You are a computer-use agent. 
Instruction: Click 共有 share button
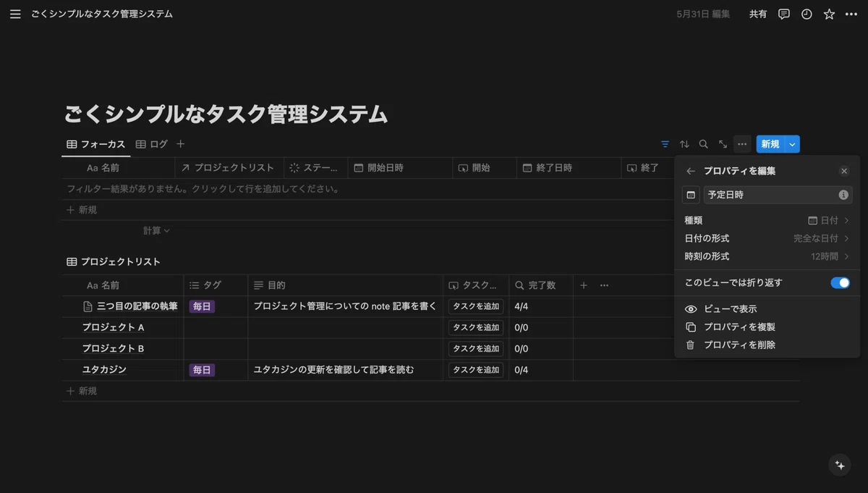[x=758, y=14]
